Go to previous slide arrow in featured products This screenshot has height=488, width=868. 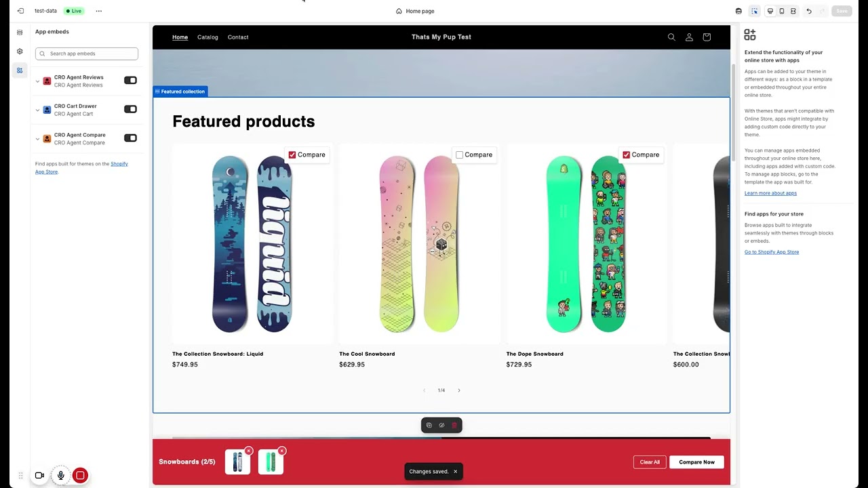click(x=424, y=390)
